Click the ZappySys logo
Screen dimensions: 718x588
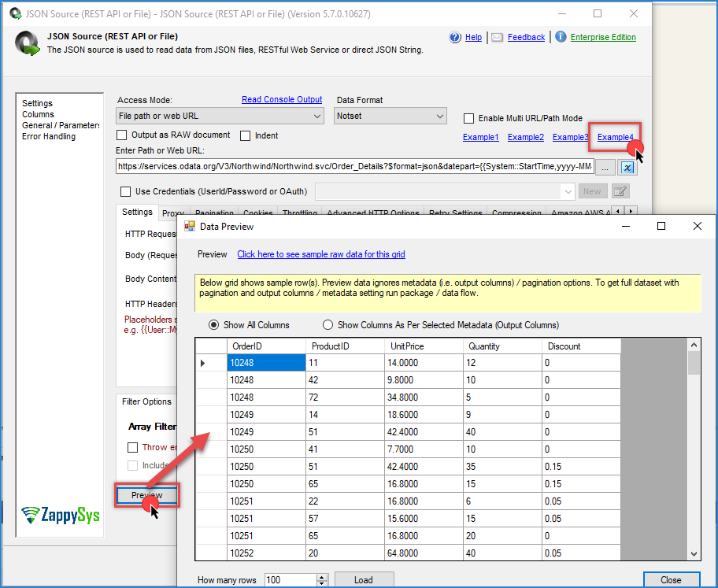(61, 515)
